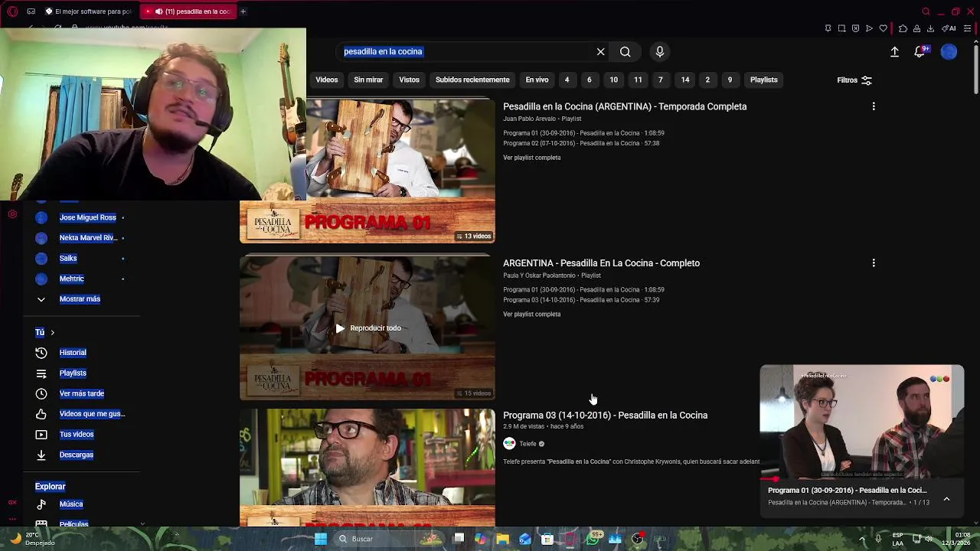The image size is (980, 551).
Task: Open Ver playlist completa under Temporada Completa
Action: coord(532,158)
